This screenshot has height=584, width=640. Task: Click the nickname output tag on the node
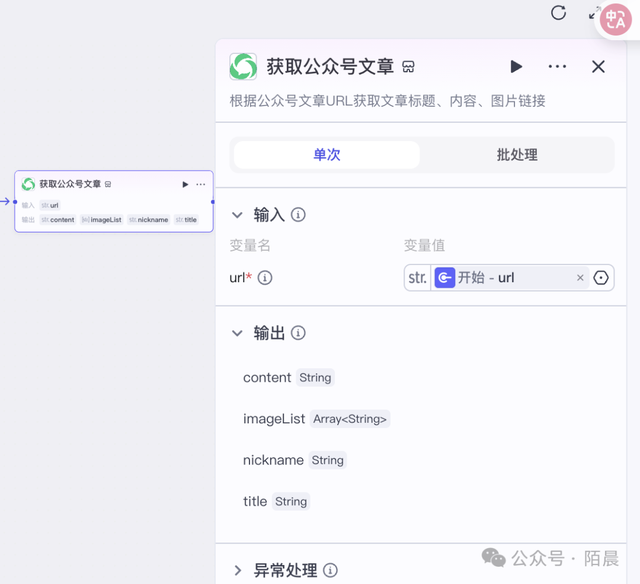pyautogui.click(x=149, y=220)
